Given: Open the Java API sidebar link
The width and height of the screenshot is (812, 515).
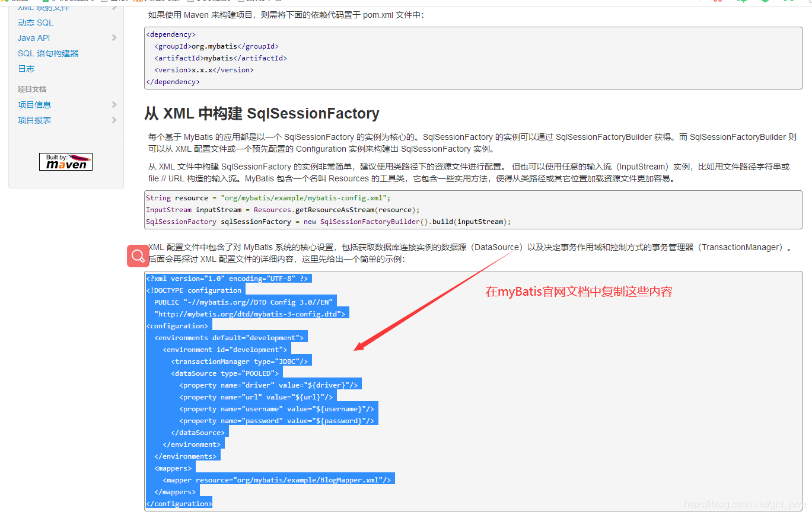Looking at the screenshot, I should pyautogui.click(x=34, y=38).
